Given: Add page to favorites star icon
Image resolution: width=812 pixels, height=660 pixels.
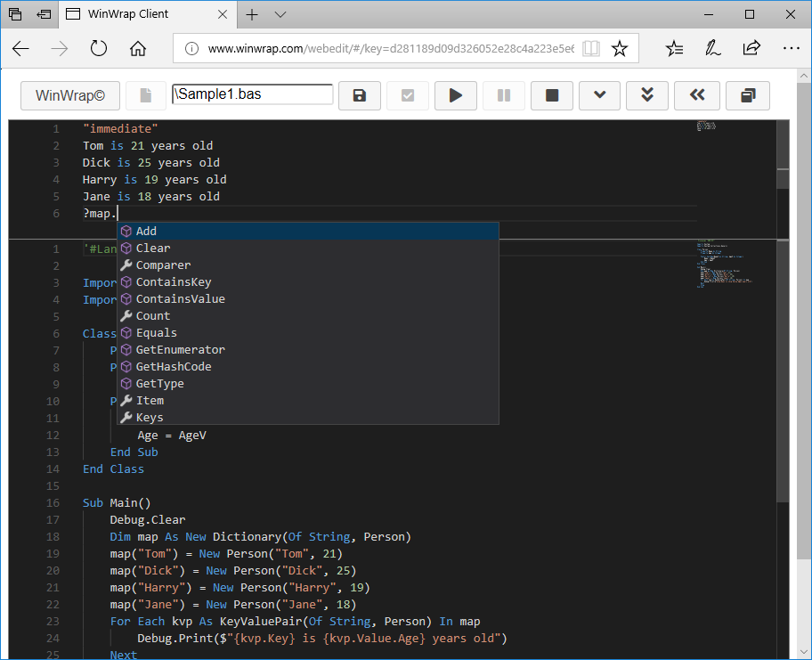Looking at the screenshot, I should click(620, 48).
